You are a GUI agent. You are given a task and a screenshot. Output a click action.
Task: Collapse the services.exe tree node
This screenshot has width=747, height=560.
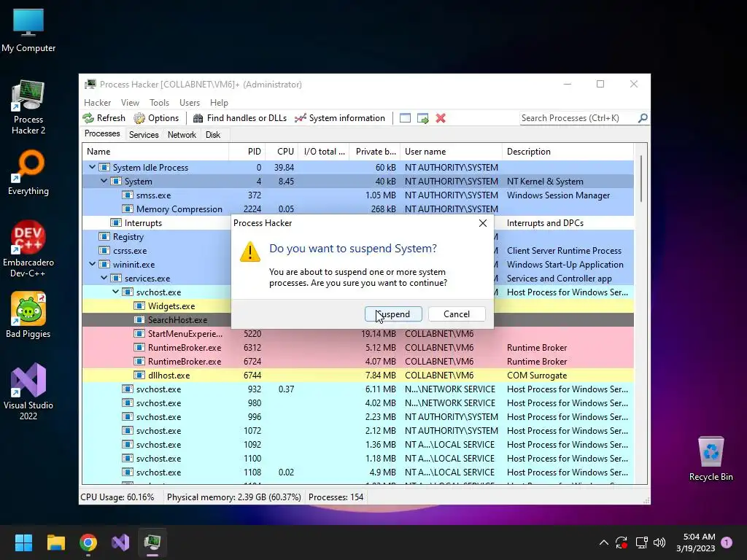[104, 278]
